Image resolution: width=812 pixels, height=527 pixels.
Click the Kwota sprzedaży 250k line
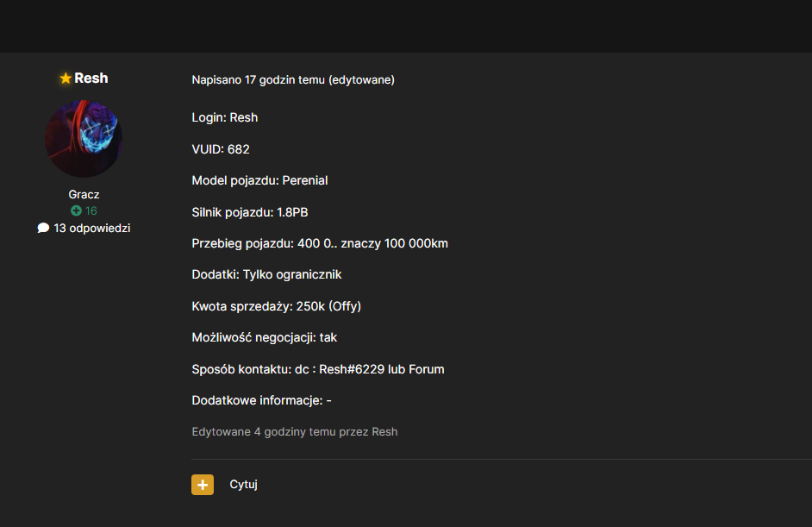click(277, 306)
